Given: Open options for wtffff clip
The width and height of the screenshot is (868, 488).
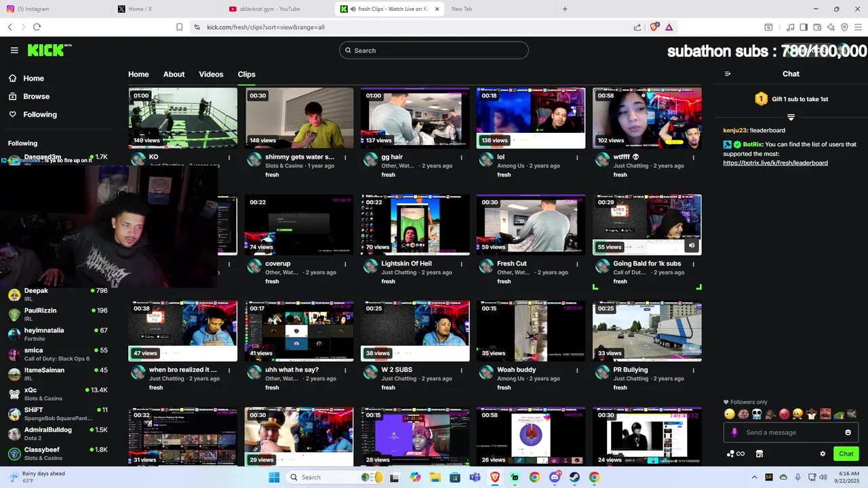Looking at the screenshot, I should pos(693,157).
